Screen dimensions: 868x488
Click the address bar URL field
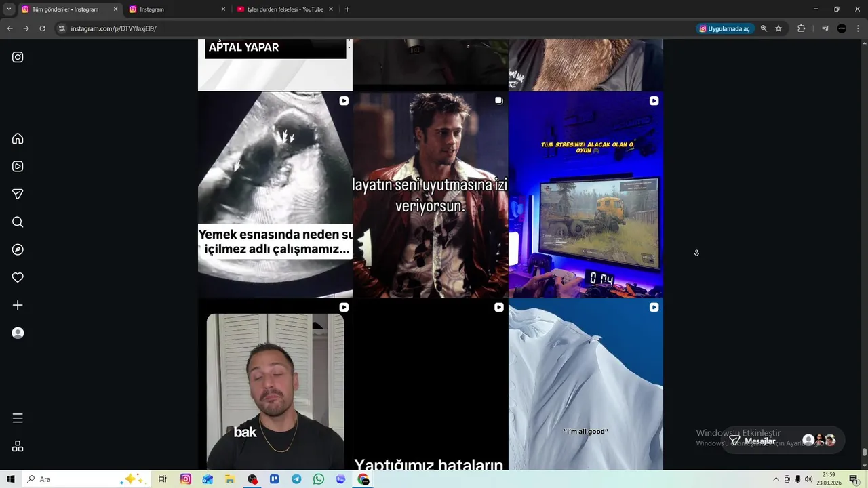pos(380,28)
